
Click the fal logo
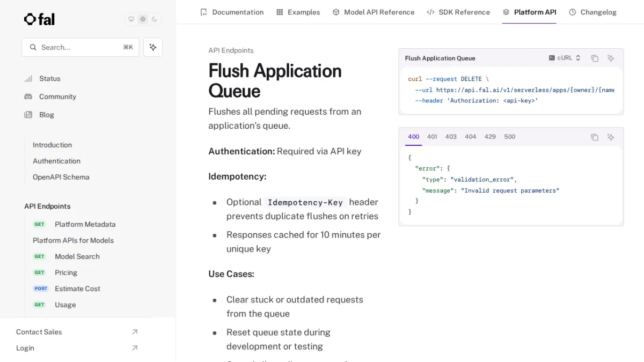(39, 19)
